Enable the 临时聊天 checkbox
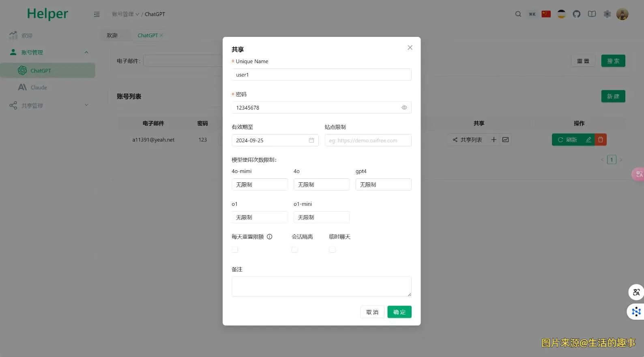The image size is (644, 357). click(332, 250)
